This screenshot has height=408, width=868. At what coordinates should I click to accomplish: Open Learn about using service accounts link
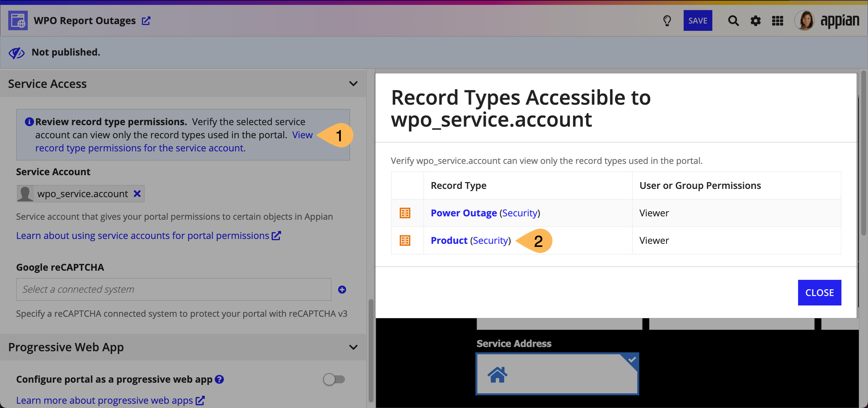(x=149, y=236)
